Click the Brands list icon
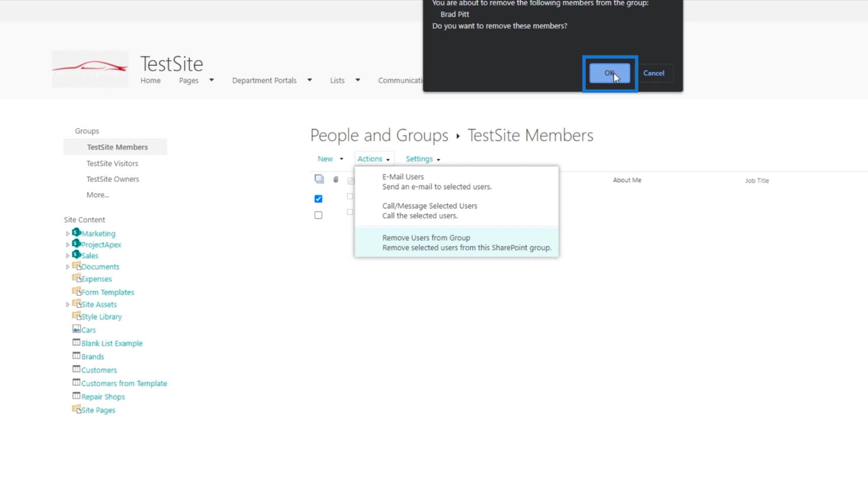This screenshot has height=489, width=868. coord(76,355)
